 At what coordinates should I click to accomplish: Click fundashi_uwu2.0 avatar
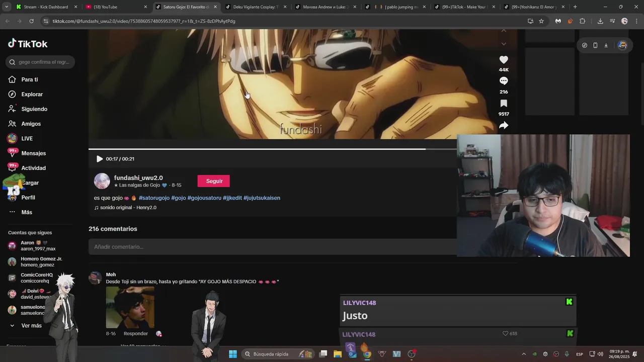pos(102,181)
